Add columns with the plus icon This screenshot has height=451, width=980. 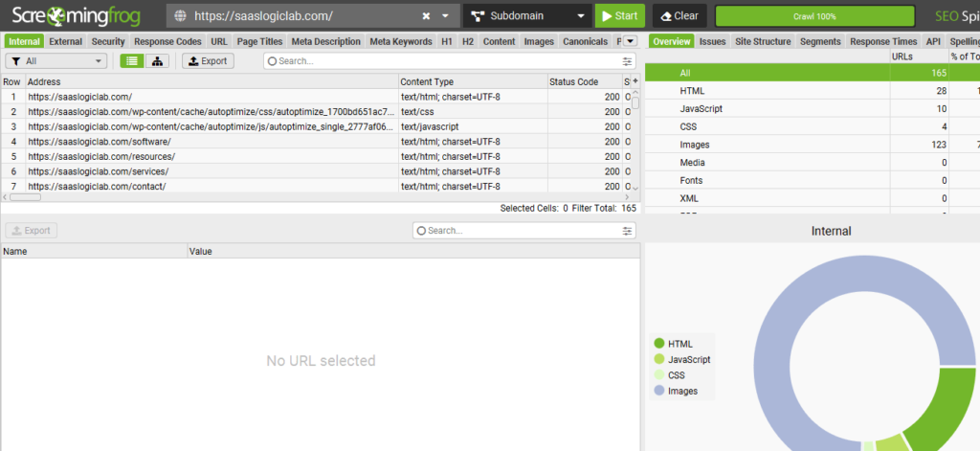[635, 81]
